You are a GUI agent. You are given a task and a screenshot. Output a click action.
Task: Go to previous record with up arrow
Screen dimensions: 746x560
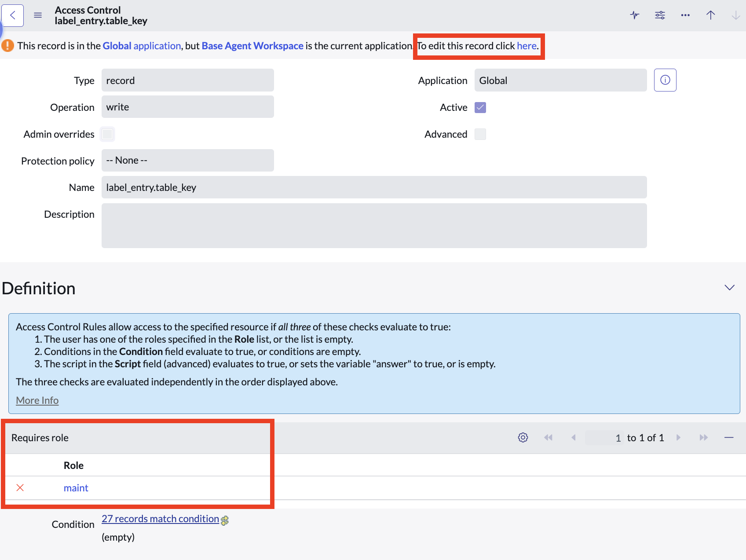click(710, 15)
